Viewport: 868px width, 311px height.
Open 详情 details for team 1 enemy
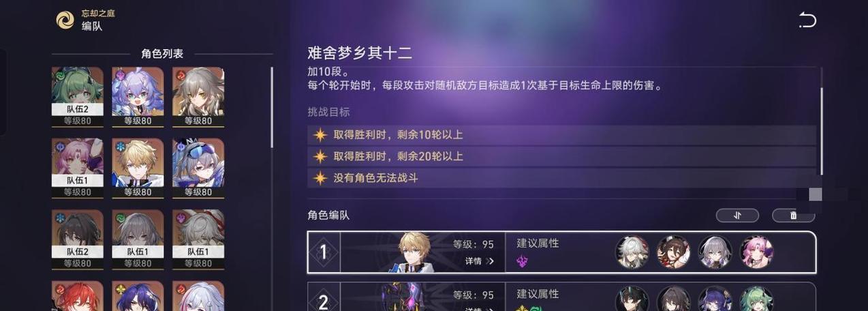coord(480,261)
